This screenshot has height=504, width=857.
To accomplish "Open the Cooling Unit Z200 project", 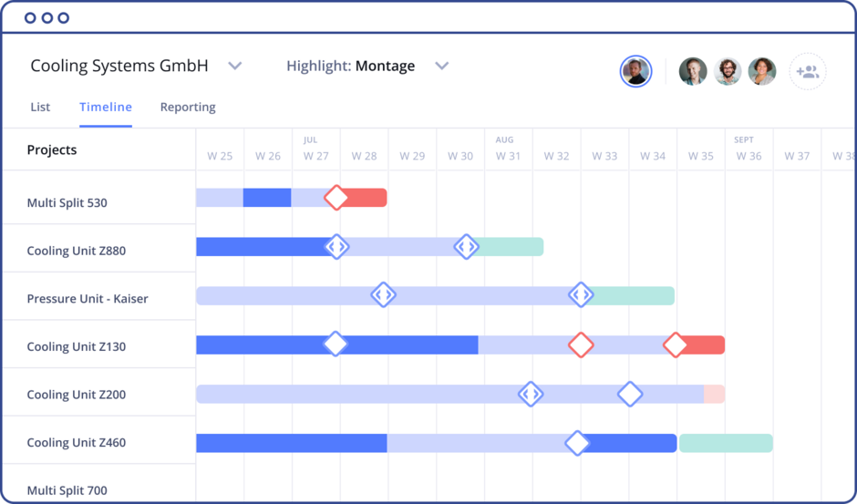I will 76,395.
